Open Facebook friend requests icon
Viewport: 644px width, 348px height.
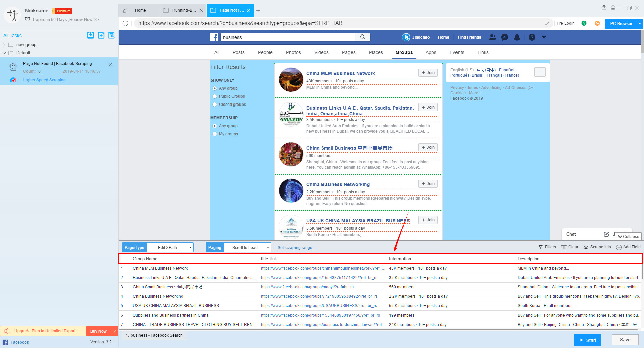(492, 37)
